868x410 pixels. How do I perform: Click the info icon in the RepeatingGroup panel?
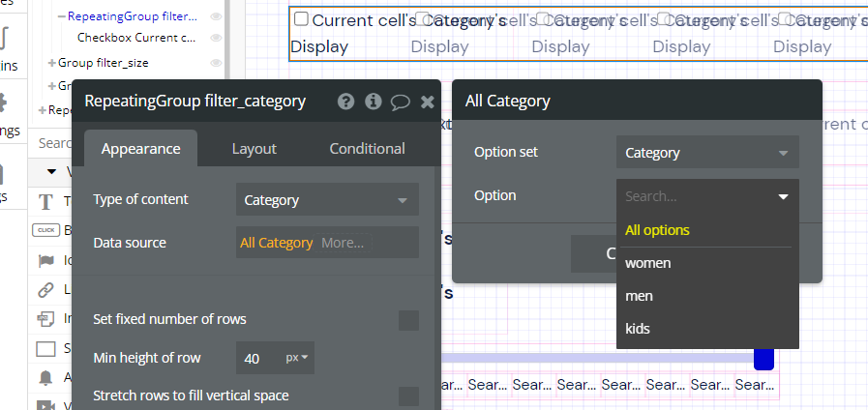pyautogui.click(x=373, y=102)
